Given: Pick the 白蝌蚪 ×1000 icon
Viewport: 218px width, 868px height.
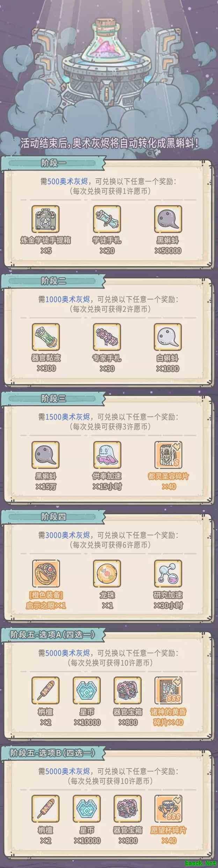Looking at the screenshot, I should pyautogui.click(x=168, y=337).
